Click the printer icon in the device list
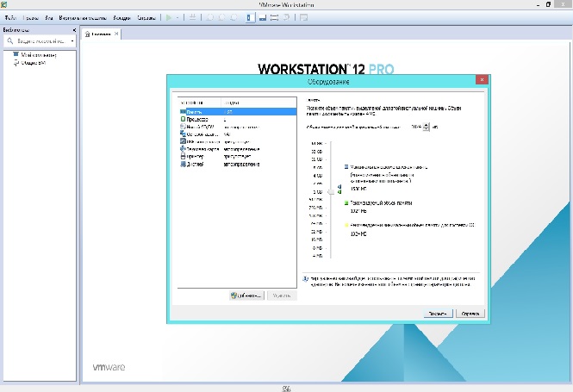Screen dimensions: 573x392 click(x=183, y=156)
